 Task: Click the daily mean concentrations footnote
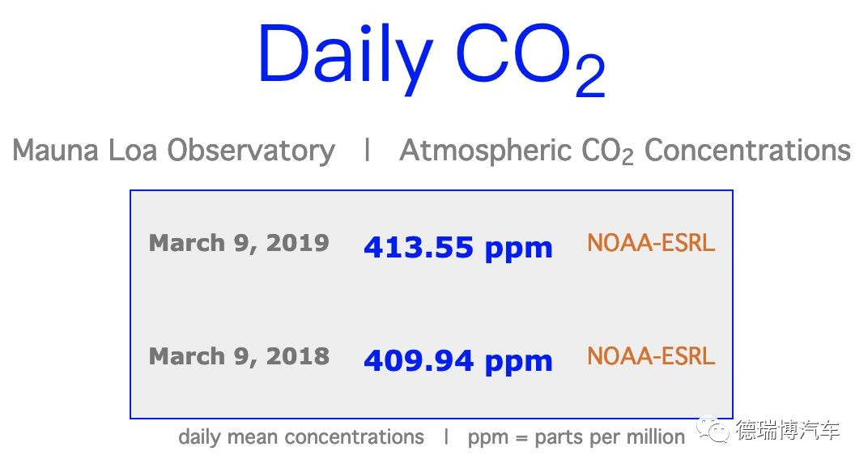(301, 437)
